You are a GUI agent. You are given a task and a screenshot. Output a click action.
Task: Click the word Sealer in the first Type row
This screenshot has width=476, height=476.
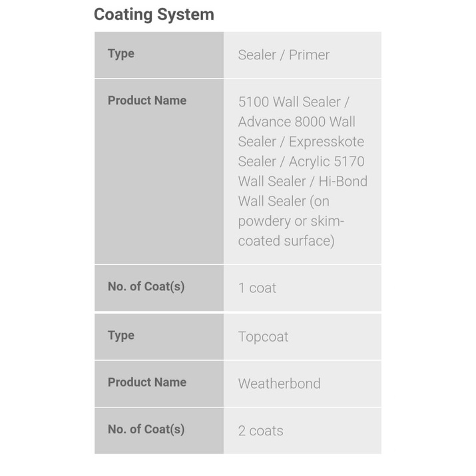point(257,55)
